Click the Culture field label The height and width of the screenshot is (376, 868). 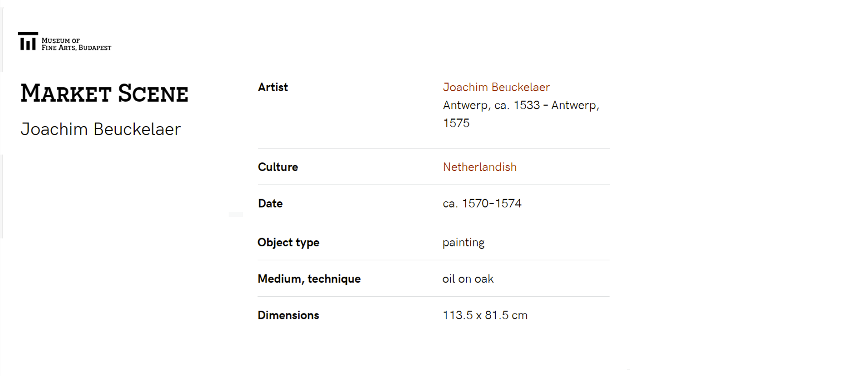(278, 167)
